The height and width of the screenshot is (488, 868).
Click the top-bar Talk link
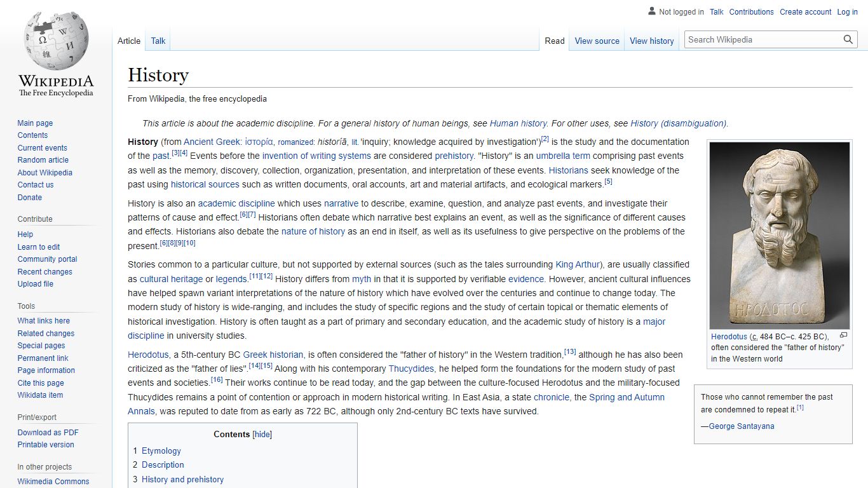(717, 12)
